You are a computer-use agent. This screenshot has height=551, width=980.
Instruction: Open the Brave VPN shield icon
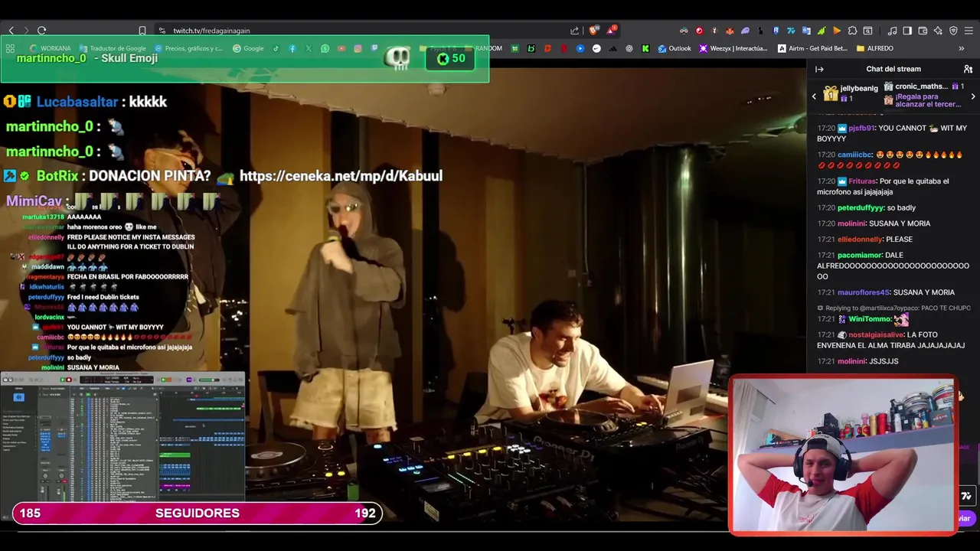point(953,31)
